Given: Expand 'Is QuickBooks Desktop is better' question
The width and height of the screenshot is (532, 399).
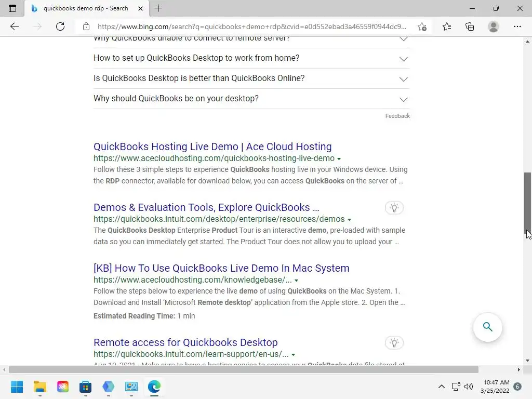Looking at the screenshot, I should 251,78.
